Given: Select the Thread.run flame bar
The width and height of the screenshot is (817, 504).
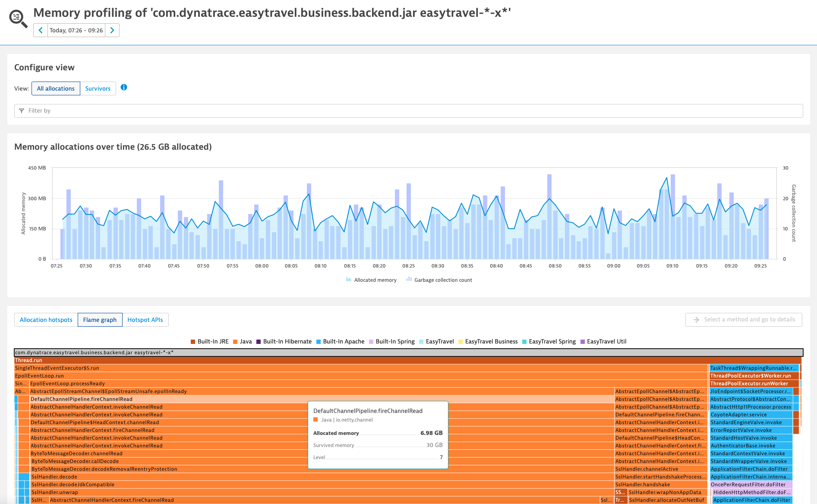Looking at the screenshot, I should click(408, 360).
